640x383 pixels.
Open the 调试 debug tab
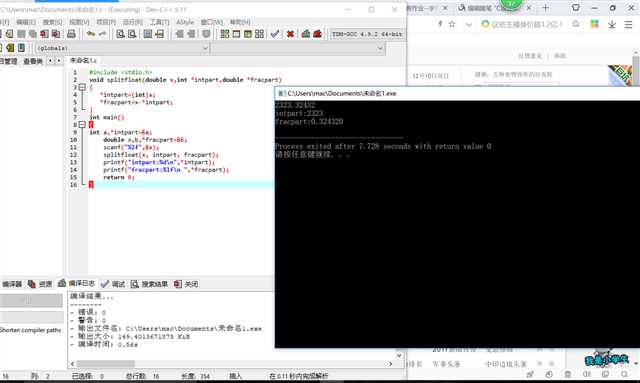pos(113,284)
